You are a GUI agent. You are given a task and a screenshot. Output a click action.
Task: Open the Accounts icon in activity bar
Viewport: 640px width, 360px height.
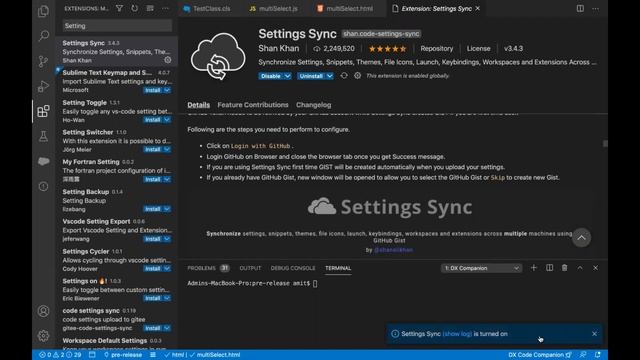43,311
